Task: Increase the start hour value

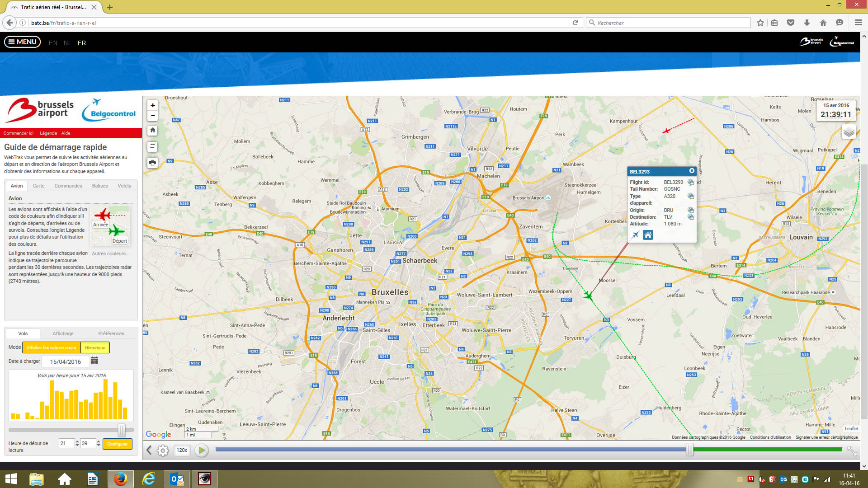Action: pos(77,441)
